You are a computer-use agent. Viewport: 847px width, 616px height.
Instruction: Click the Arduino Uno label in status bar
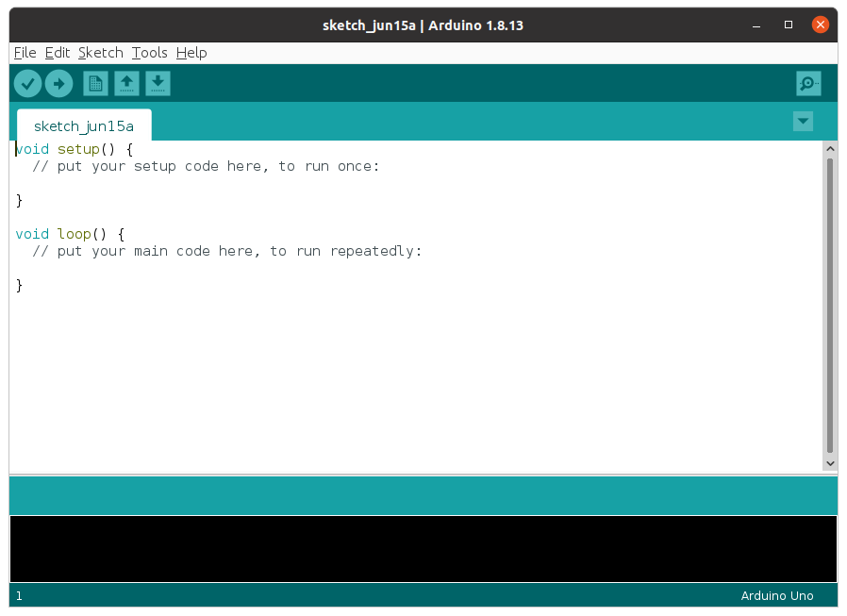tap(776, 595)
